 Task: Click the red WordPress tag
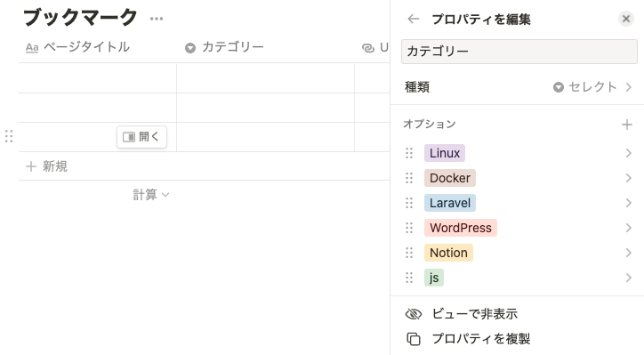(461, 228)
